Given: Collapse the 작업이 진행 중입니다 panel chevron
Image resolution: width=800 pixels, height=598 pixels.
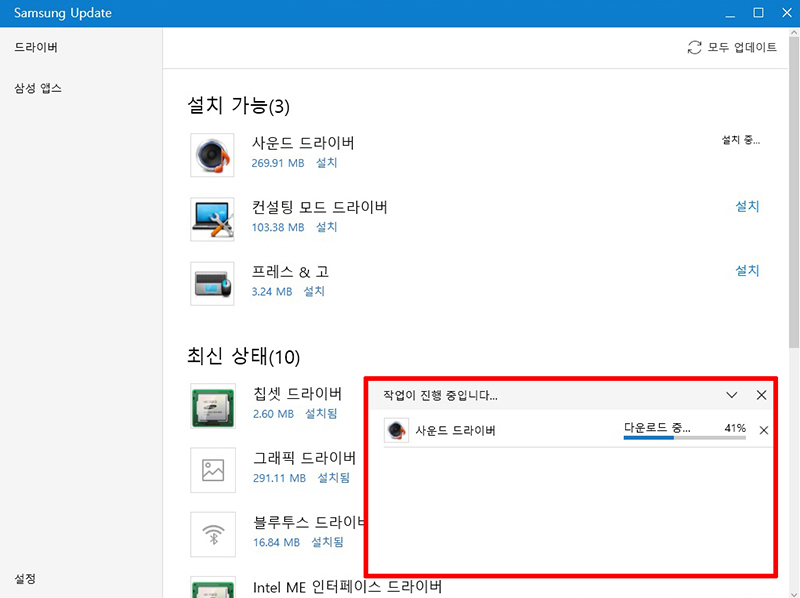Looking at the screenshot, I should [x=732, y=395].
